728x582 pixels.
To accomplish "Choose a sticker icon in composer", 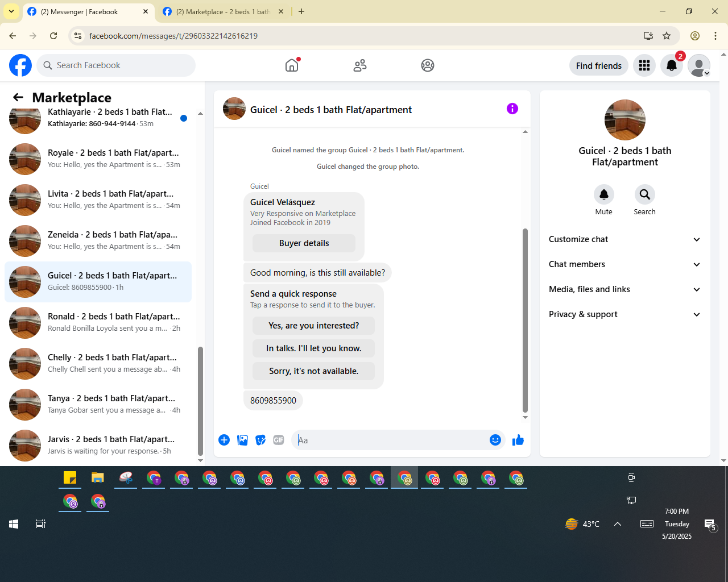I will 260,440.
